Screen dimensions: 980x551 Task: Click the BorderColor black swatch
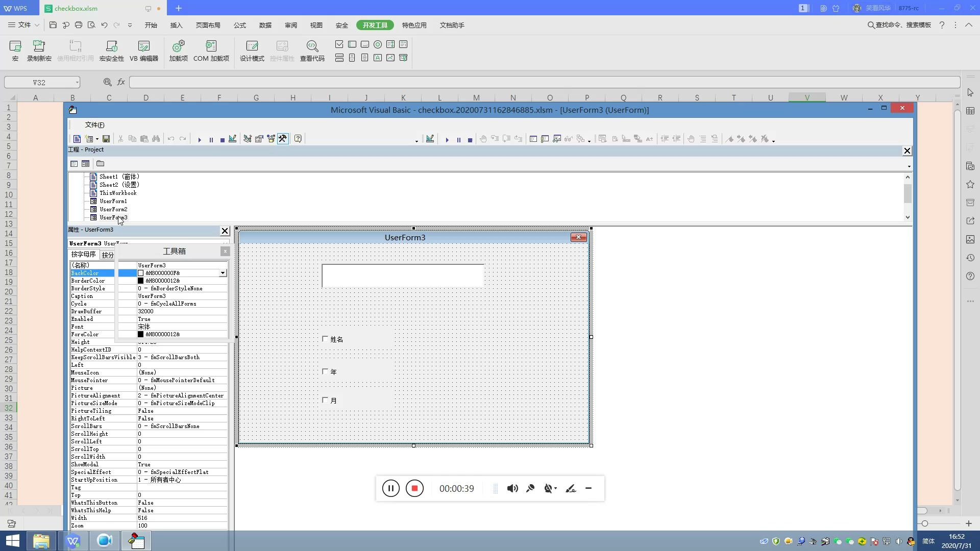click(x=141, y=281)
